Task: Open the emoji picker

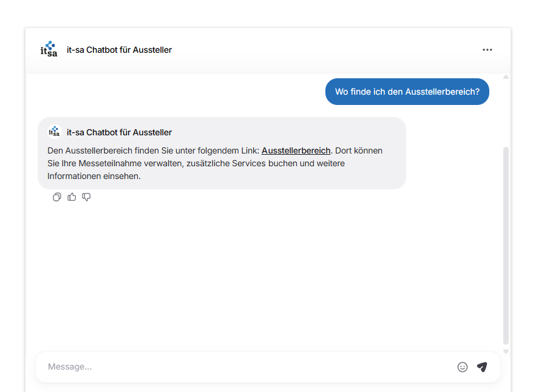Action: (x=463, y=367)
